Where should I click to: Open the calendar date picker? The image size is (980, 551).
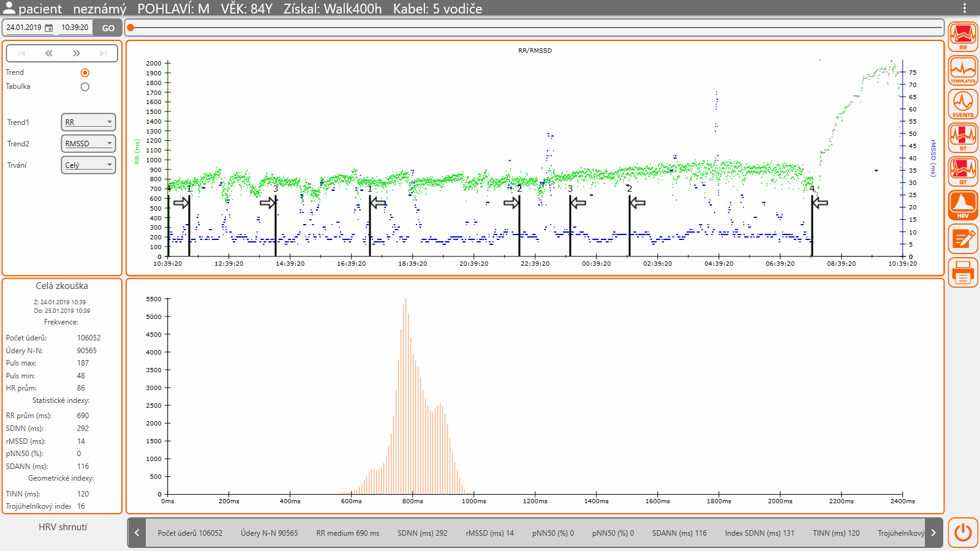(49, 28)
